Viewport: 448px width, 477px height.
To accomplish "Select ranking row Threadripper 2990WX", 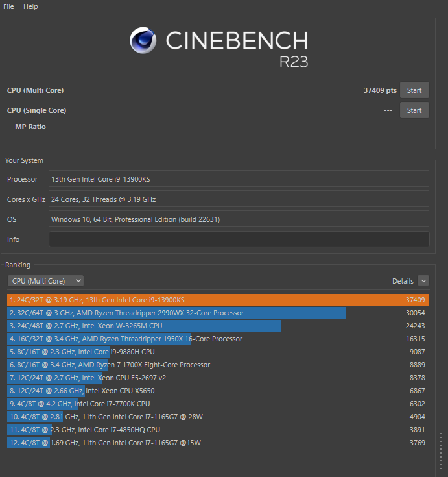I will pos(218,313).
